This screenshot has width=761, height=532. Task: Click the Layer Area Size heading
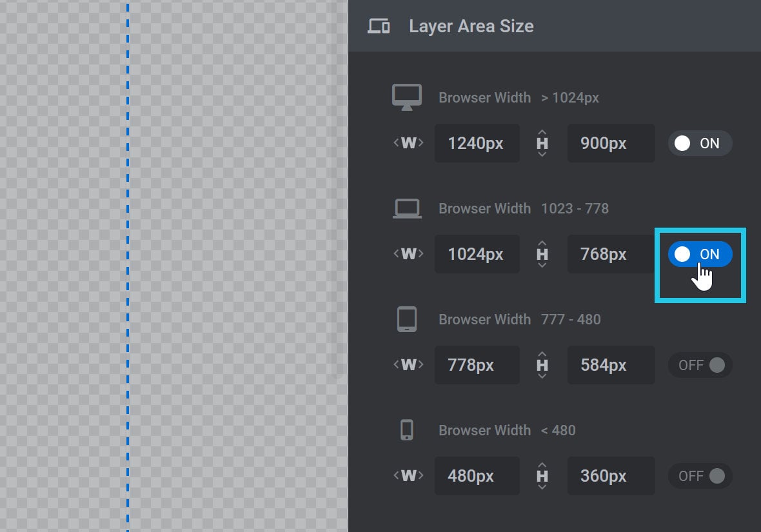[x=471, y=26]
